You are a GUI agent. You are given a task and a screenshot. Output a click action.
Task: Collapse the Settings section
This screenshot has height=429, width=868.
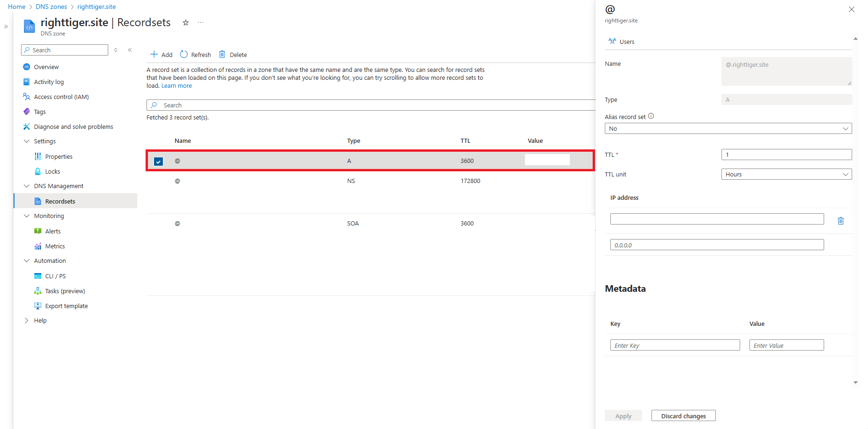click(x=27, y=141)
